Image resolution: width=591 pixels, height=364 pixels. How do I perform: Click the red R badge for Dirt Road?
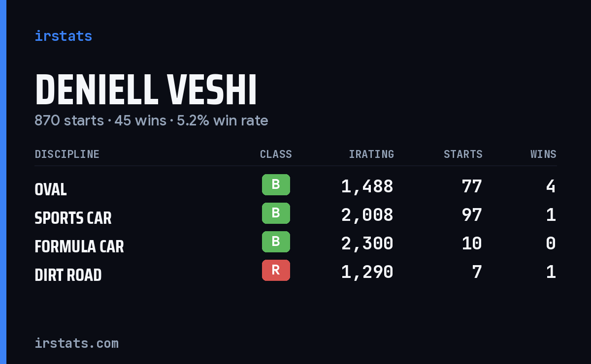tap(276, 270)
